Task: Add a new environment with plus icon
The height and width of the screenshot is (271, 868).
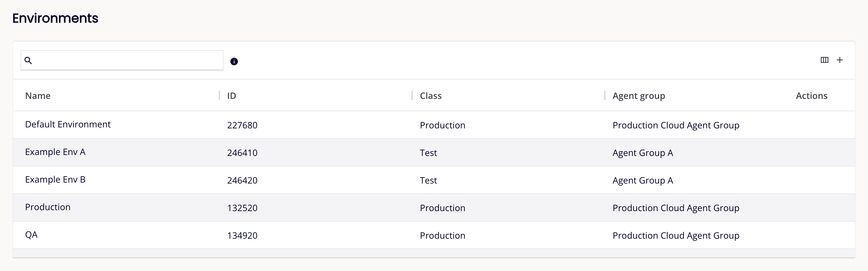Action: point(840,60)
